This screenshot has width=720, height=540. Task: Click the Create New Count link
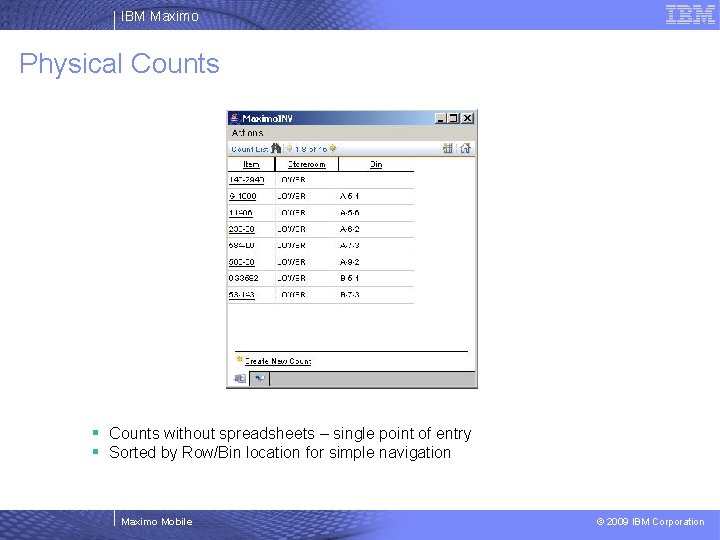point(278,361)
